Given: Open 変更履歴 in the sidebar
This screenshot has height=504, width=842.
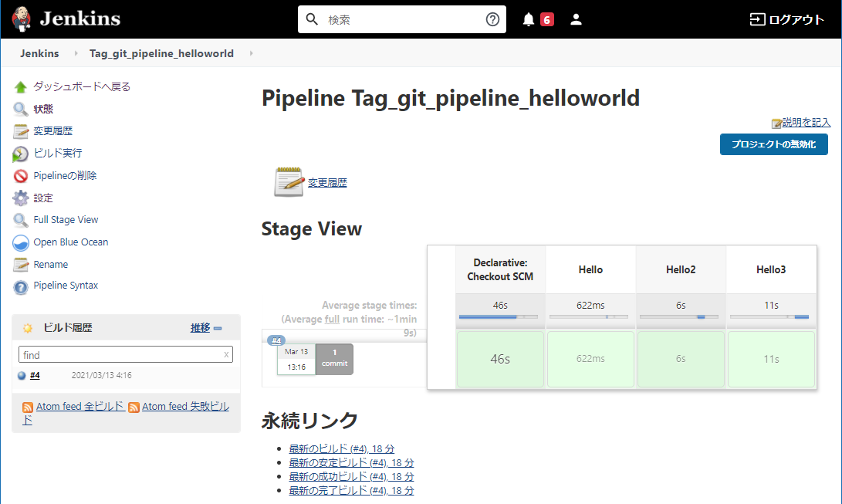Looking at the screenshot, I should [53, 131].
